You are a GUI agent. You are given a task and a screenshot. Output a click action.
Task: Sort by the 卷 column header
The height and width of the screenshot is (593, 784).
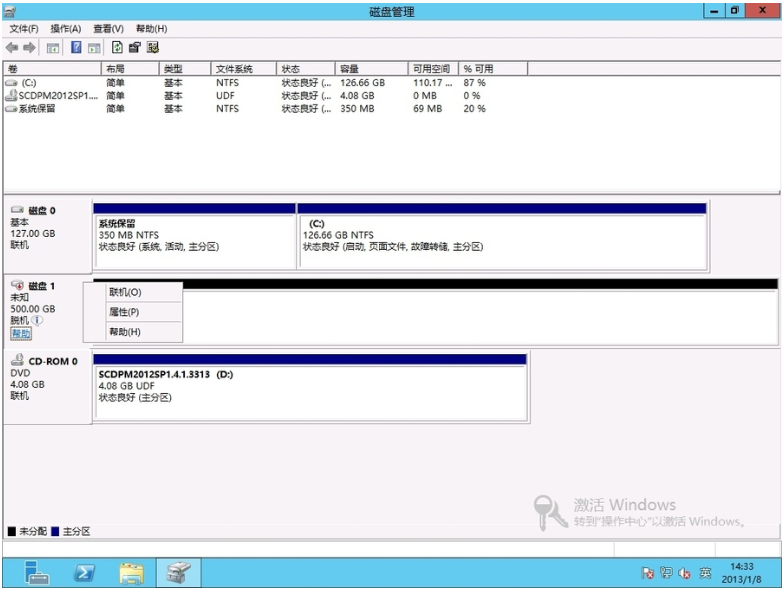coord(52,68)
